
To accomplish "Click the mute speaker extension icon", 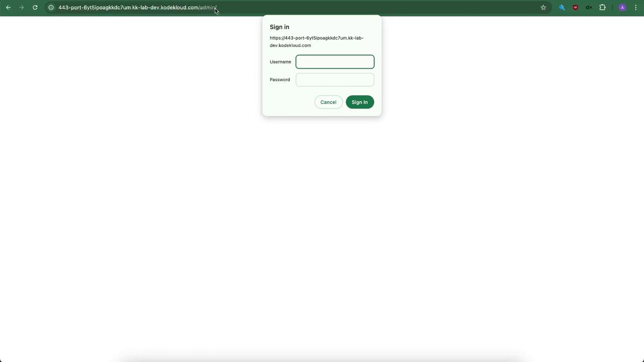I will (589, 8).
